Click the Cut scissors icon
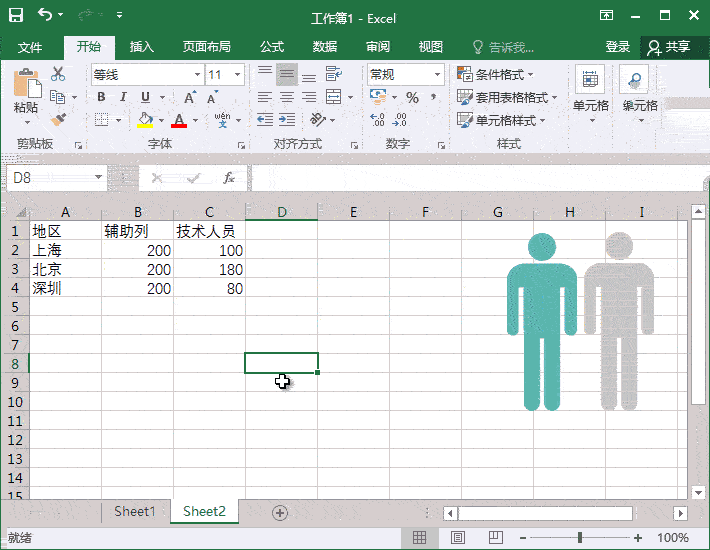This screenshot has width=710, height=550. [58, 74]
